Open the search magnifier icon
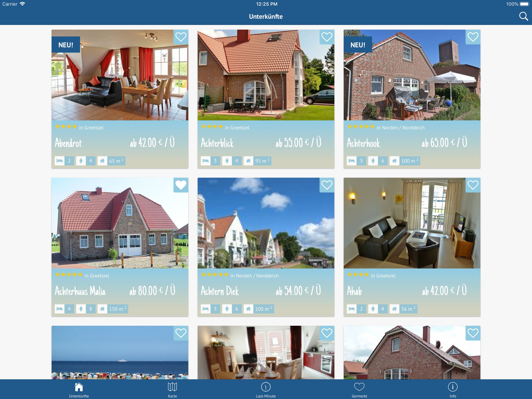Viewport: 532px width, 399px height. click(x=523, y=16)
